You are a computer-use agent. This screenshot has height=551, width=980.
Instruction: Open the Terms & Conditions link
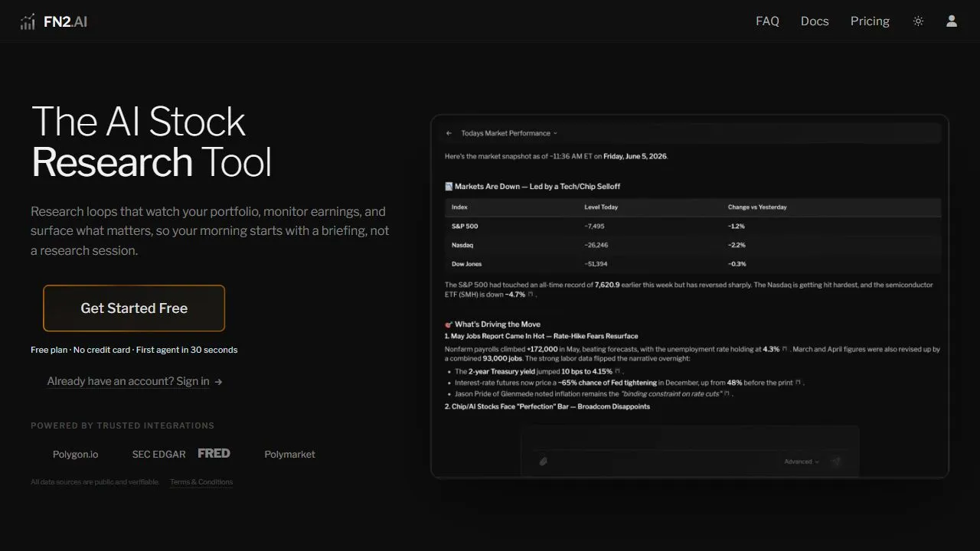(201, 482)
